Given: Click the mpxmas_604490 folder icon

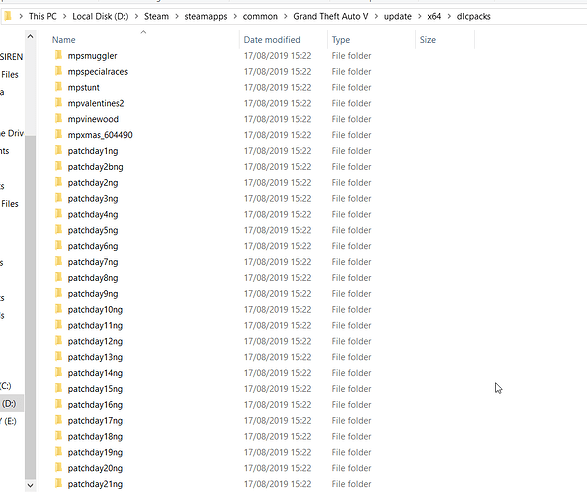Looking at the screenshot, I should [58, 135].
